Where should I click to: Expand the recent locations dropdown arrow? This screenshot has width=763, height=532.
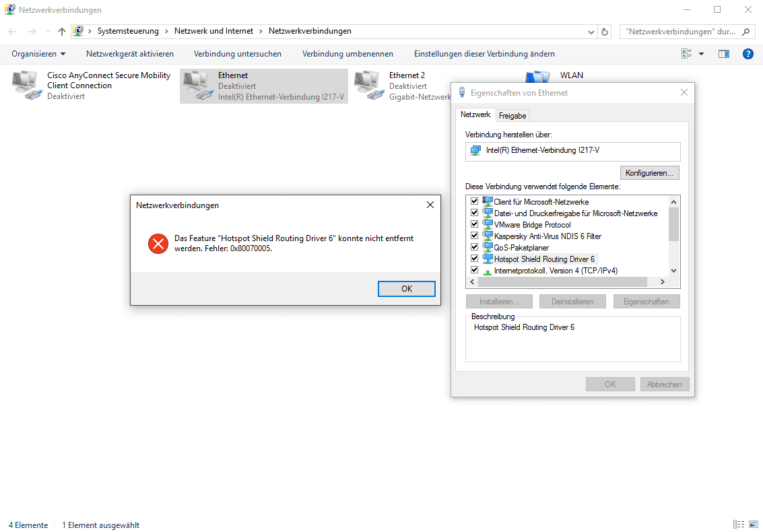pos(48,32)
